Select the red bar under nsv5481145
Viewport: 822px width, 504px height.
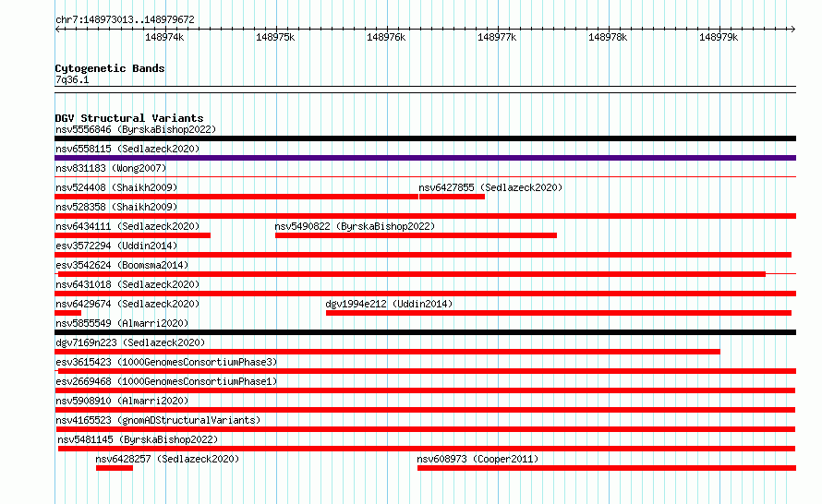427,449
